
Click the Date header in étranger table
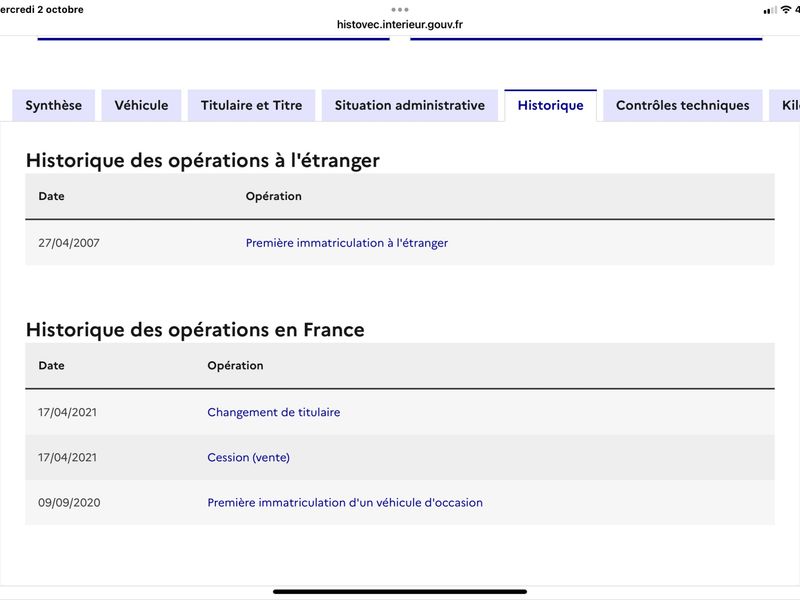click(x=52, y=196)
